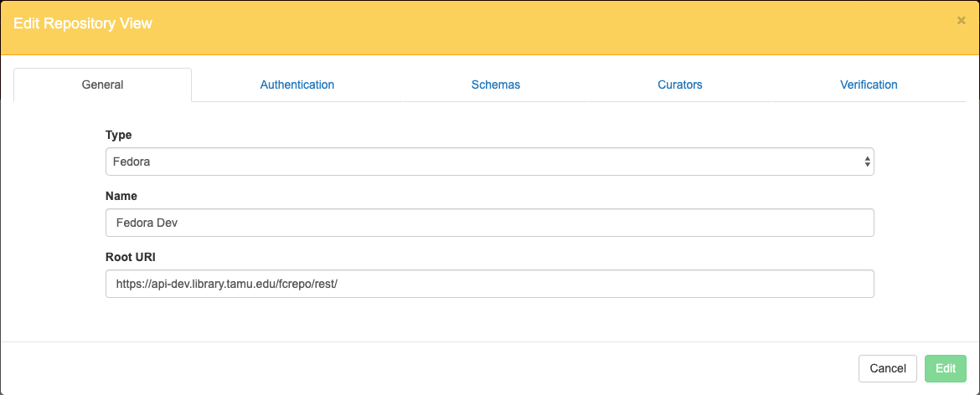This screenshot has width=980, height=395.
Task: Show the Verification tab
Action: [869, 85]
